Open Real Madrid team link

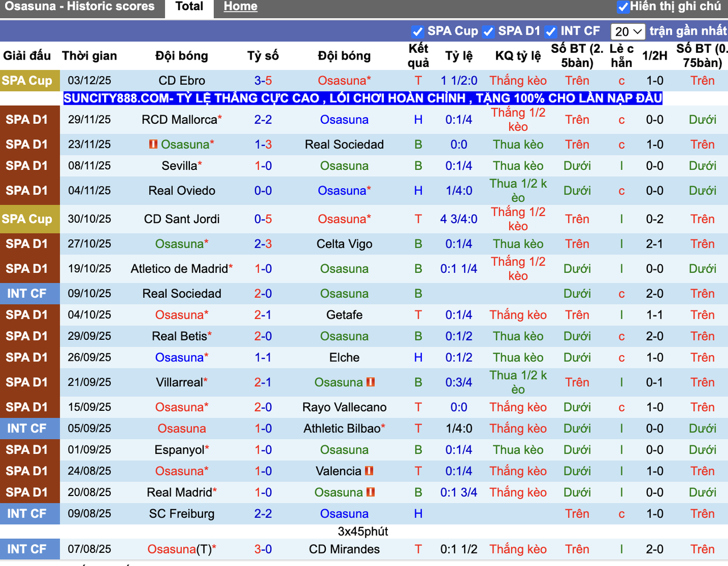[x=180, y=493]
